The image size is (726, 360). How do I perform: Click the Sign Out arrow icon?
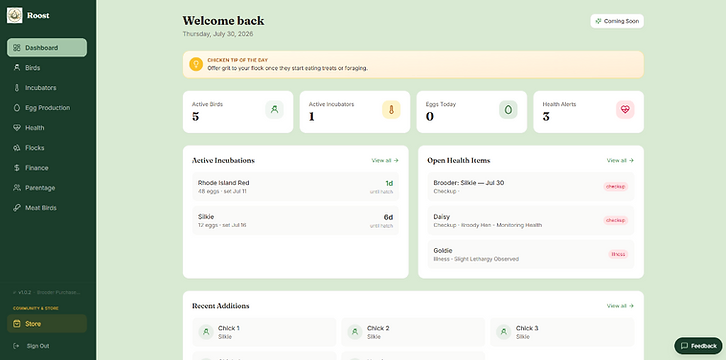coord(17,346)
